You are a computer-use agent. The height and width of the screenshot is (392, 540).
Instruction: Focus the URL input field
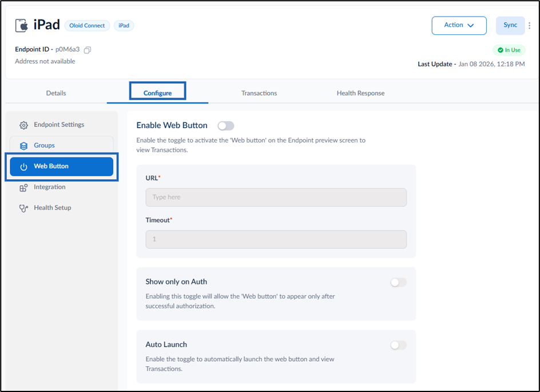[276, 197]
